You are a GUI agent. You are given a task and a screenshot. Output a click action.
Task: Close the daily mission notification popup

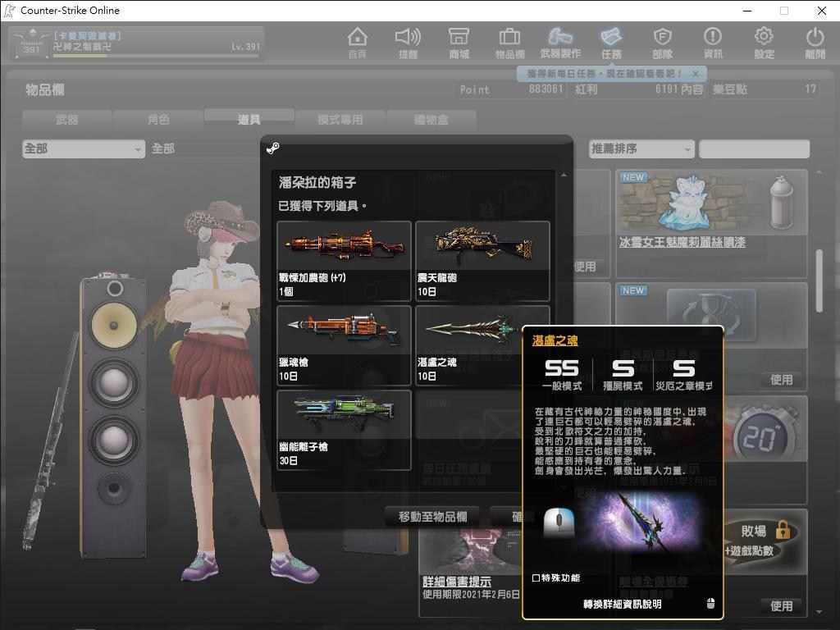tap(696, 73)
